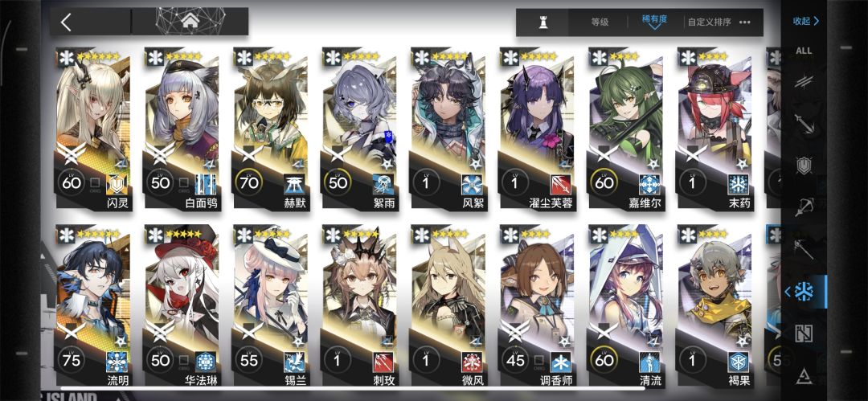Select the shield Defender class filter icon

click(x=803, y=165)
